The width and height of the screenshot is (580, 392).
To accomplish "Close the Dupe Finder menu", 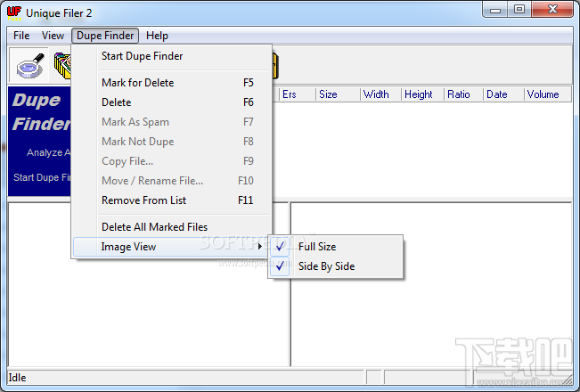I will (105, 36).
